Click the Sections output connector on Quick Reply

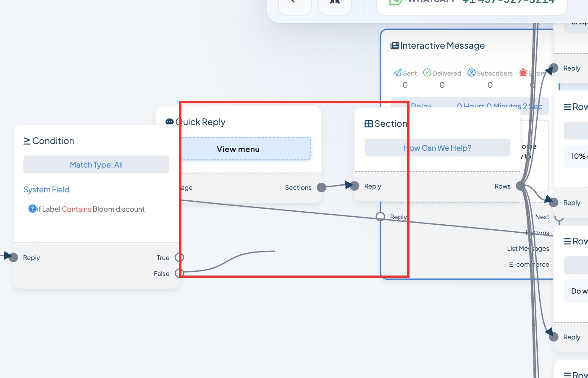[322, 187]
